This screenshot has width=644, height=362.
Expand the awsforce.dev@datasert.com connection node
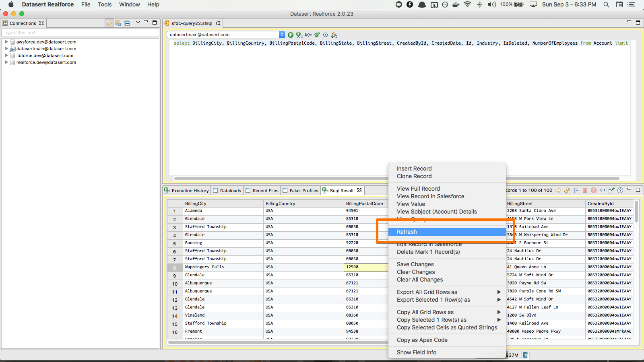click(6, 42)
